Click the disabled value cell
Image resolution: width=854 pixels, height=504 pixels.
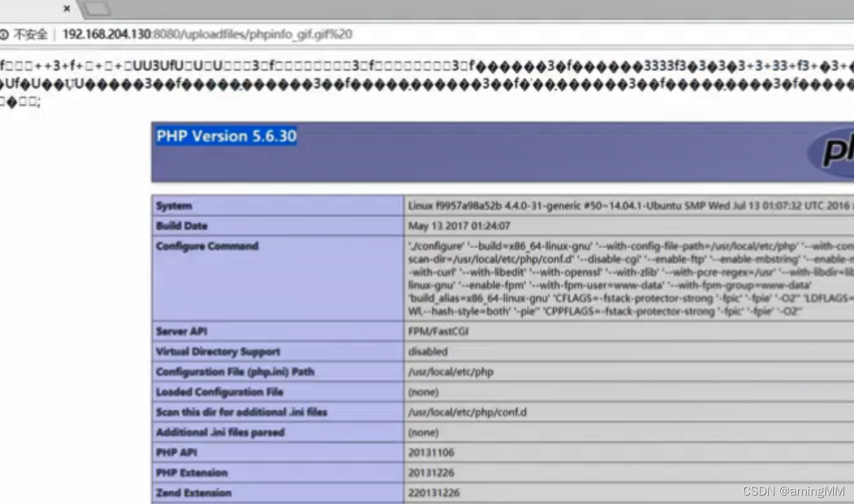[x=427, y=351]
